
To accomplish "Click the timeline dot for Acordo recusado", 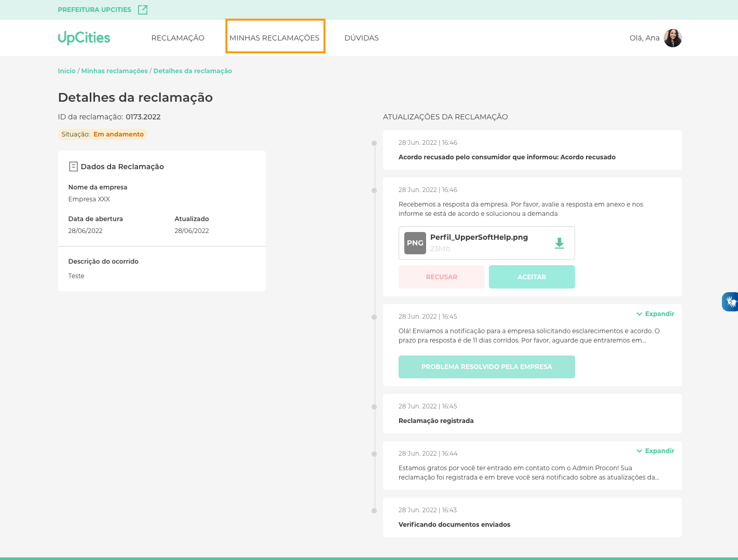I will (x=374, y=143).
